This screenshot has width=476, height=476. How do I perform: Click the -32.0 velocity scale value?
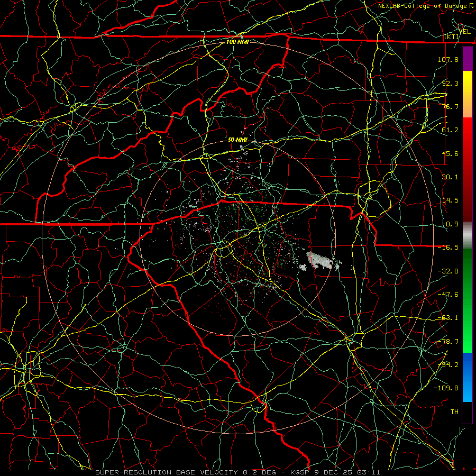(448, 271)
